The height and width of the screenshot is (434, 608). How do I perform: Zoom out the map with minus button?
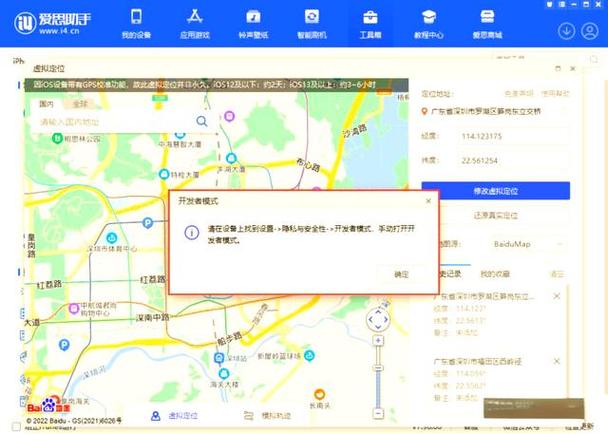(x=378, y=413)
